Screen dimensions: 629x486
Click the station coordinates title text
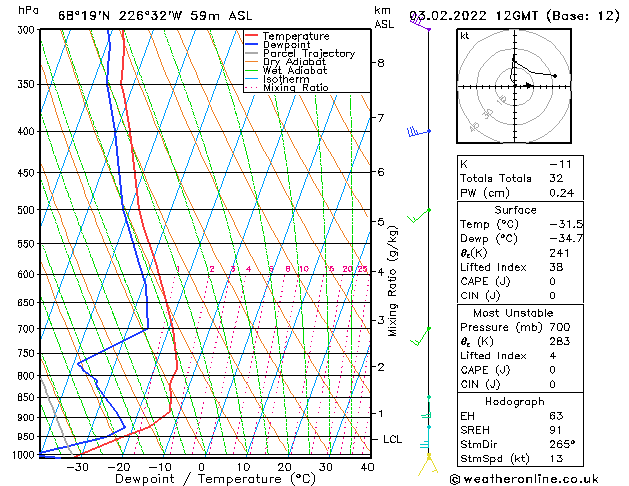tap(155, 16)
